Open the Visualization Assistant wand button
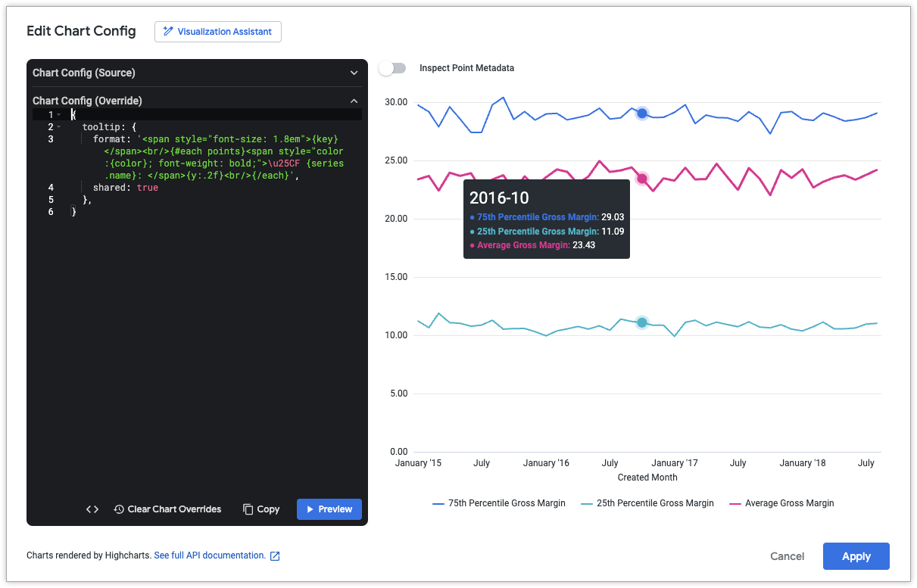917x588 pixels. [218, 32]
